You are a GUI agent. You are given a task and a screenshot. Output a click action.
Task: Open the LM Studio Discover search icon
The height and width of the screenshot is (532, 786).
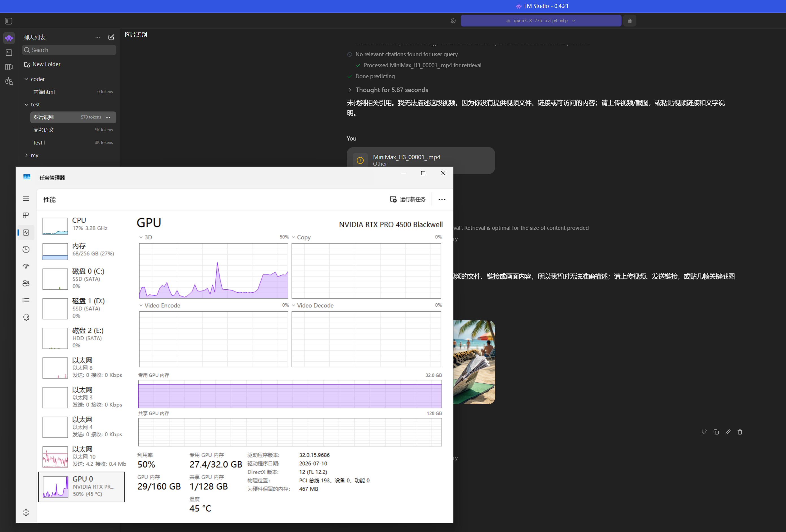tap(9, 82)
